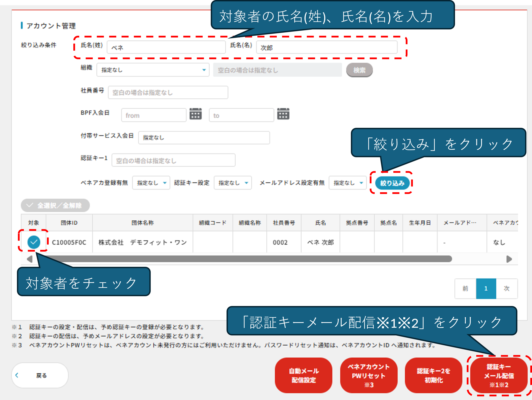Open the BPF入会日 to-date calendar icon
This screenshot has height=400, width=532.
point(283,114)
